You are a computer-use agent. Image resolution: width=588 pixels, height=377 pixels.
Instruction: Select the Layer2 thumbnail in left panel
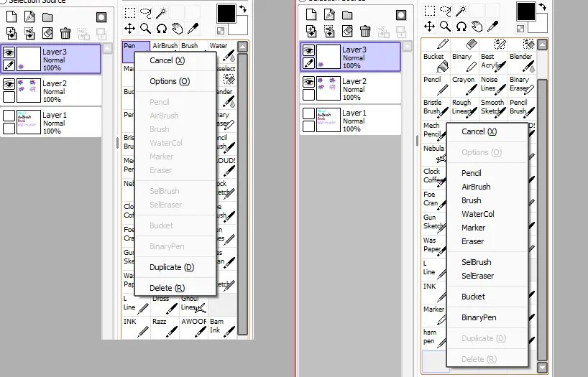[29, 90]
